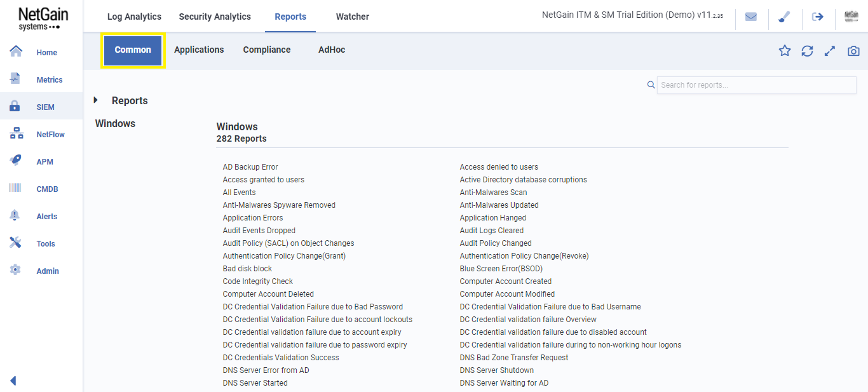Screen dimensions: 868x392
Task: Open the Alerts sidebar label
Action: coord(47,217)
